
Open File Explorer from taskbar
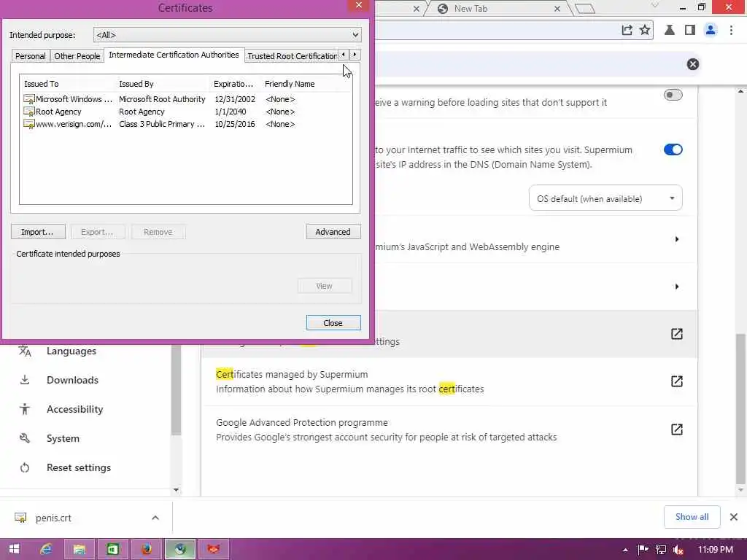[79, 549]
